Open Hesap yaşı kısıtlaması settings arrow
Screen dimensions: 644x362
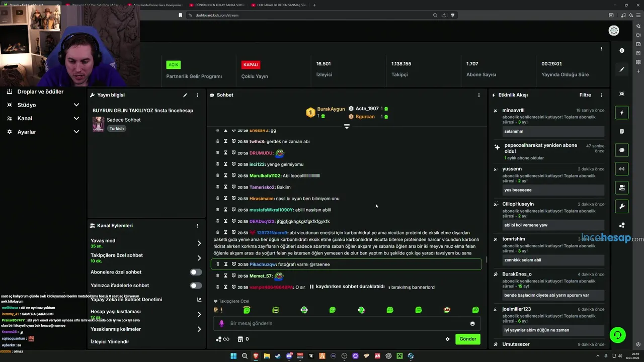199,314
